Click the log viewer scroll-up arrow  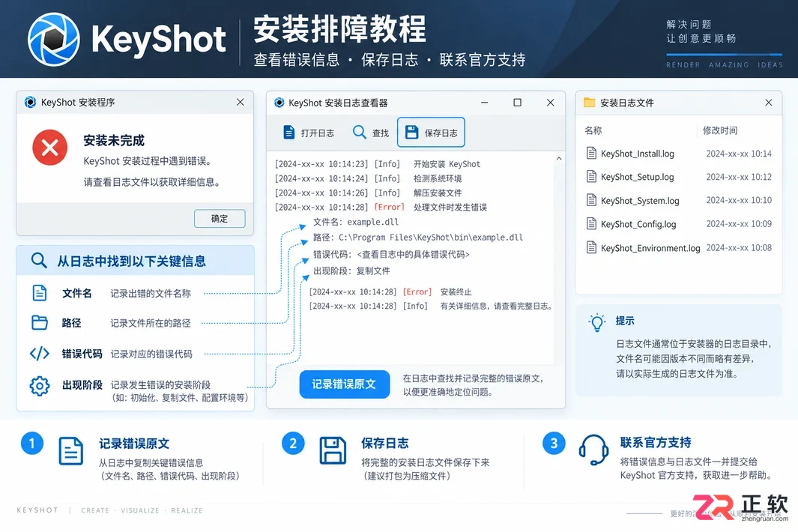pos(559,158)
